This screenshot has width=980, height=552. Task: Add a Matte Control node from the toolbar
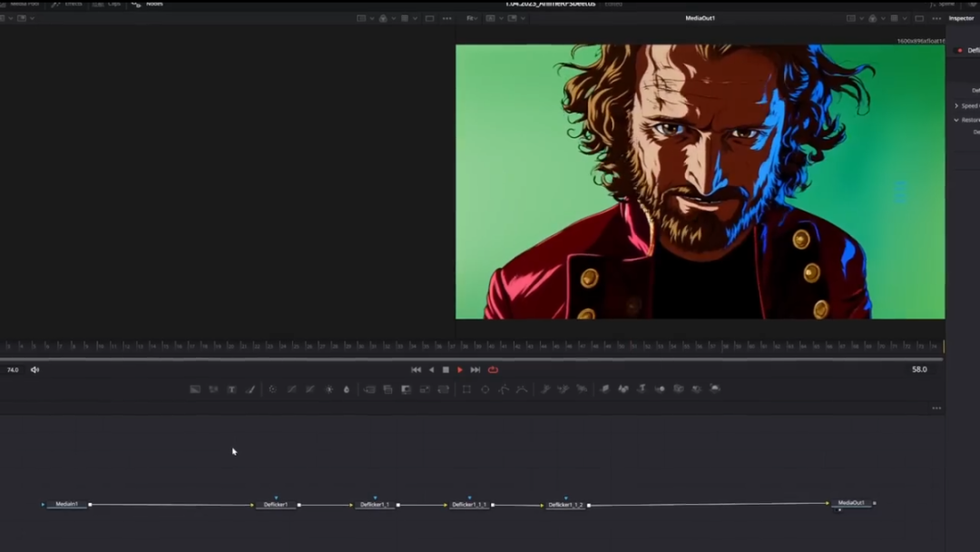tap(407, 389)
